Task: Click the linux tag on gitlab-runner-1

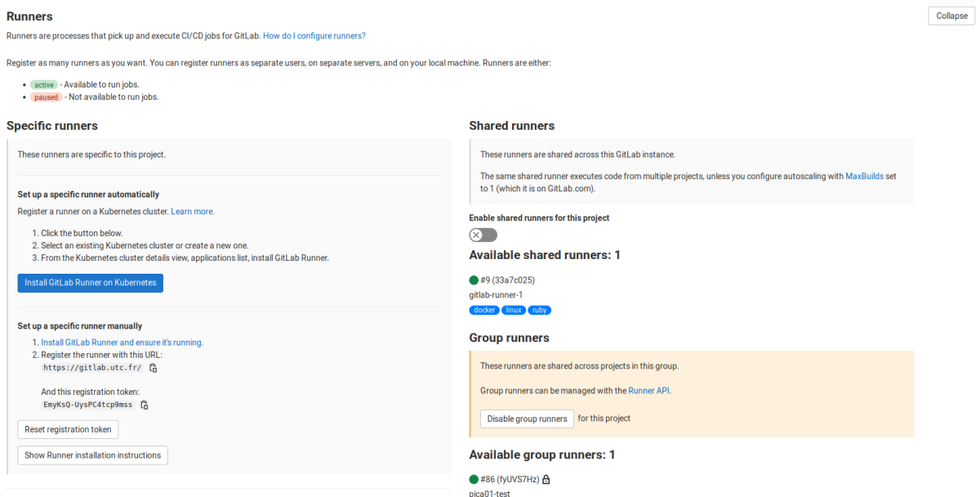Action: (x=513, y=311)
